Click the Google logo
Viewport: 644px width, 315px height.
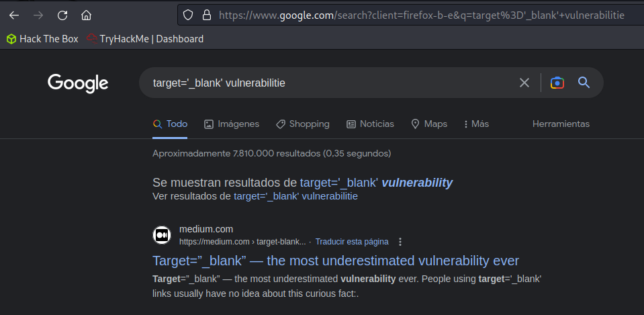click(78, 83)
